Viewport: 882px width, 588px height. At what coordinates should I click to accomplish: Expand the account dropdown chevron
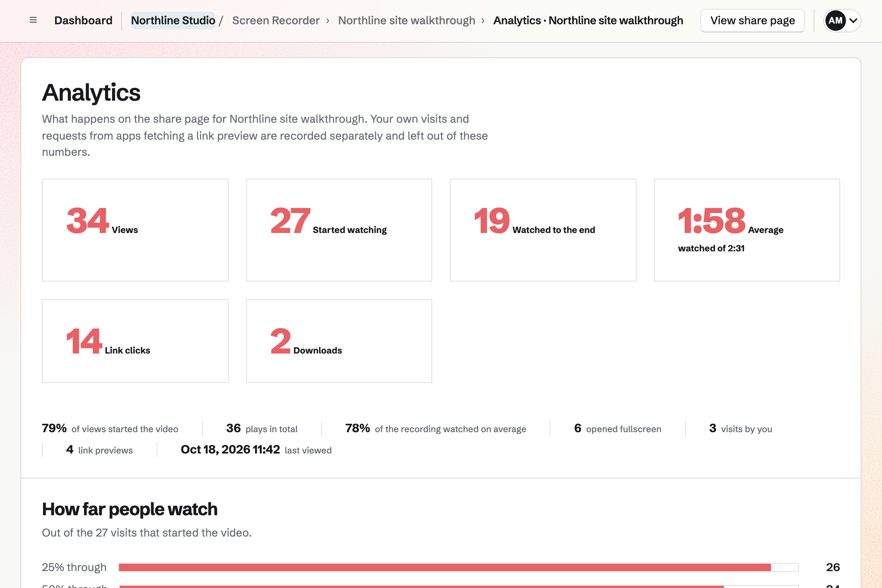pyautogui.click(x=853, y=21)
